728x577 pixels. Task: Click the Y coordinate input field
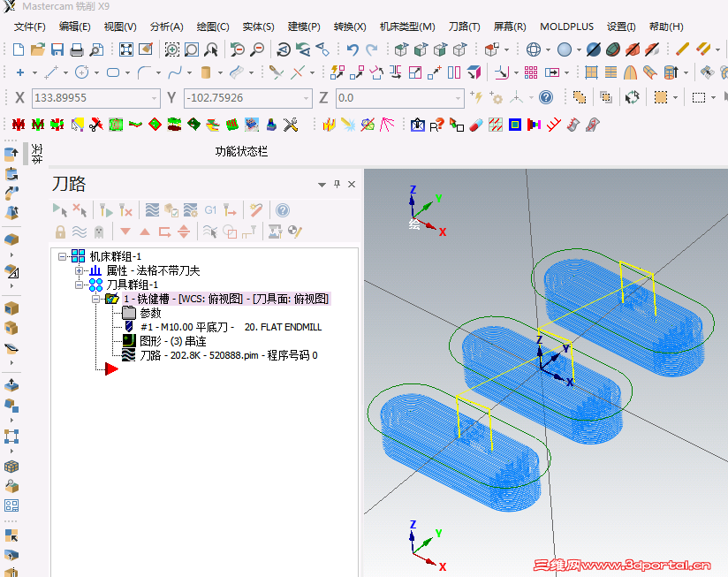(x=248, y=98)
